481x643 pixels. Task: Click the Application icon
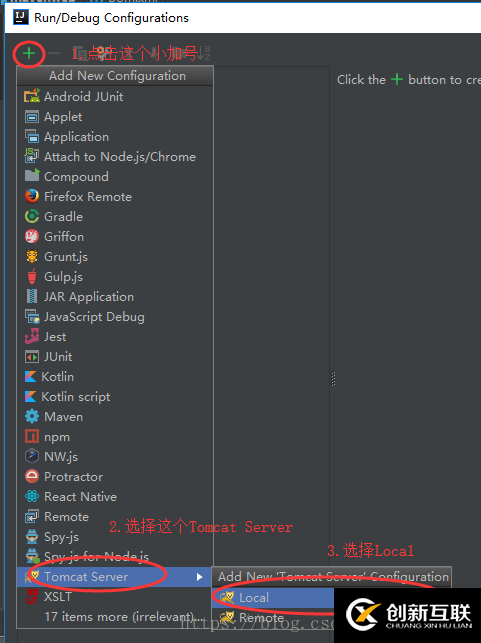tap(32, 137)
